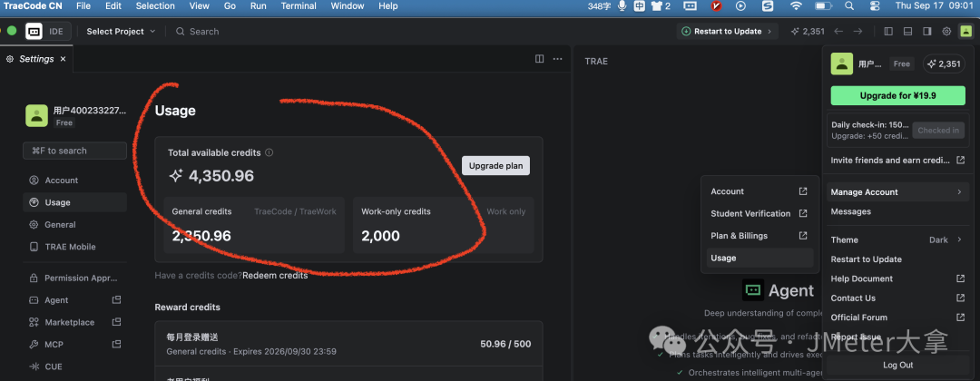
Task: Expand the Manage Account submenu
Action: 897,192
